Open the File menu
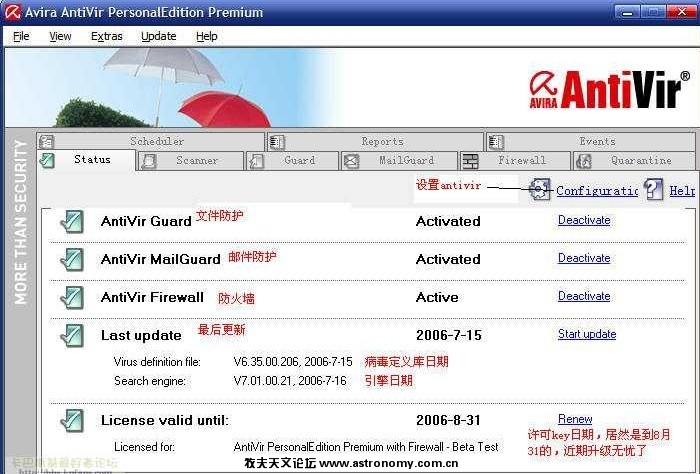 tap(21, 36)
